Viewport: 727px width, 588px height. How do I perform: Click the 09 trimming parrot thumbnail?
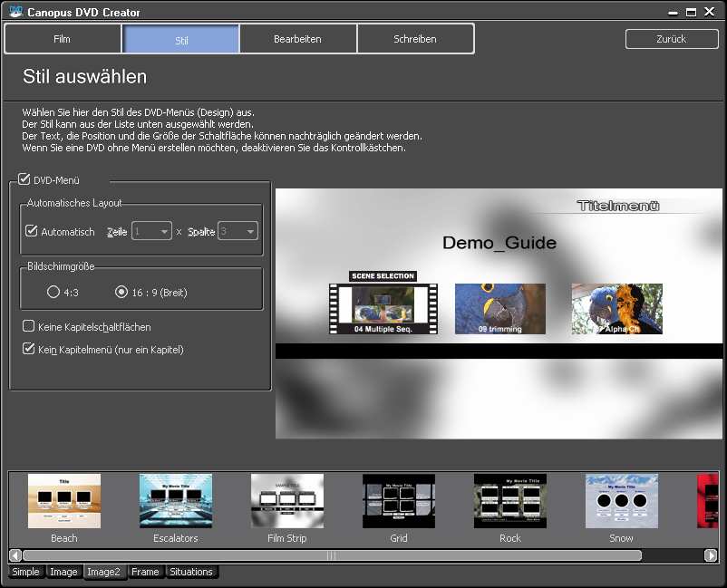(500, 308)
